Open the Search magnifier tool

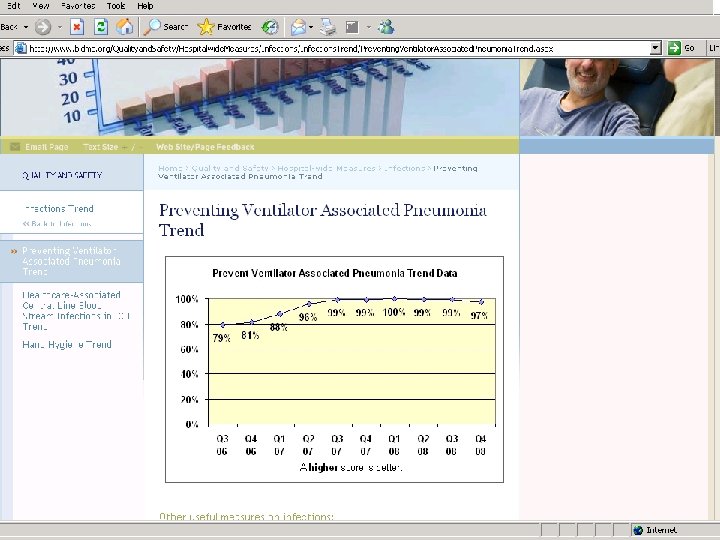point(165,27)
